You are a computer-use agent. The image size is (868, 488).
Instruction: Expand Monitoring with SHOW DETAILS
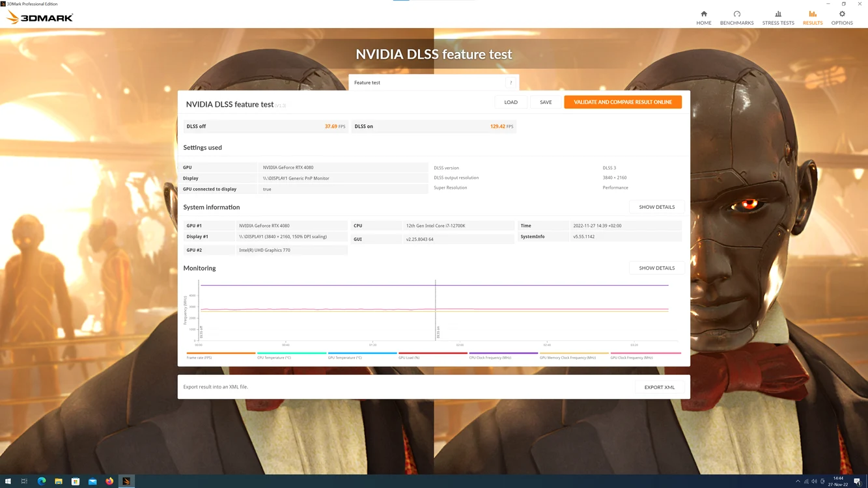(x=656, y=268)
